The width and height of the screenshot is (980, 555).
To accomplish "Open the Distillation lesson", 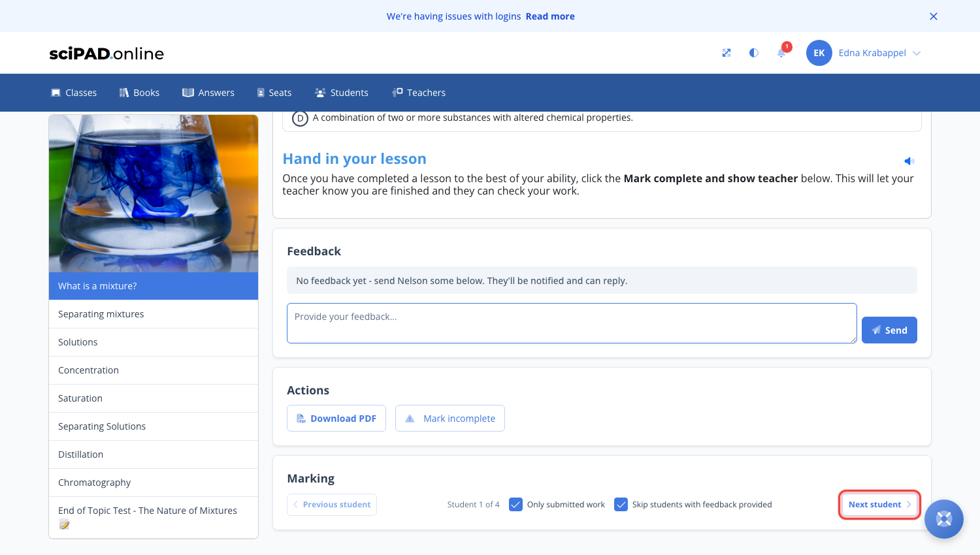I will pyautogui.click(x=154, y=454).
